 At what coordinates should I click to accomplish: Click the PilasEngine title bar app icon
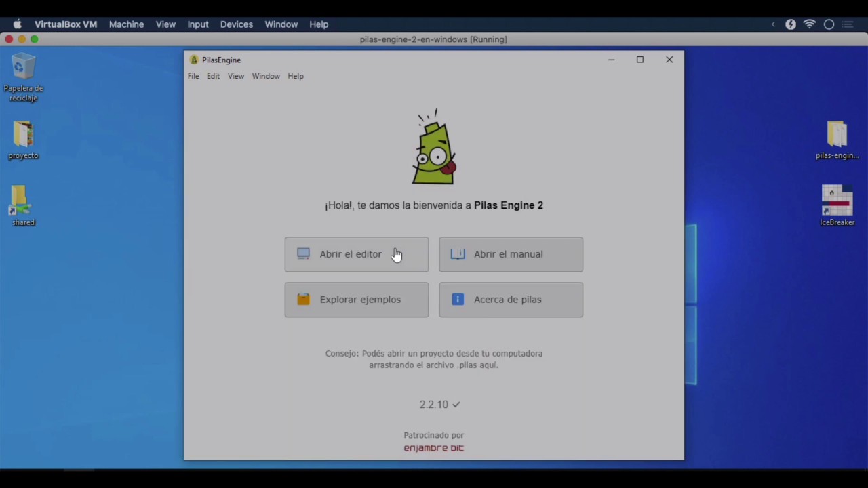(x=194, y=60)
